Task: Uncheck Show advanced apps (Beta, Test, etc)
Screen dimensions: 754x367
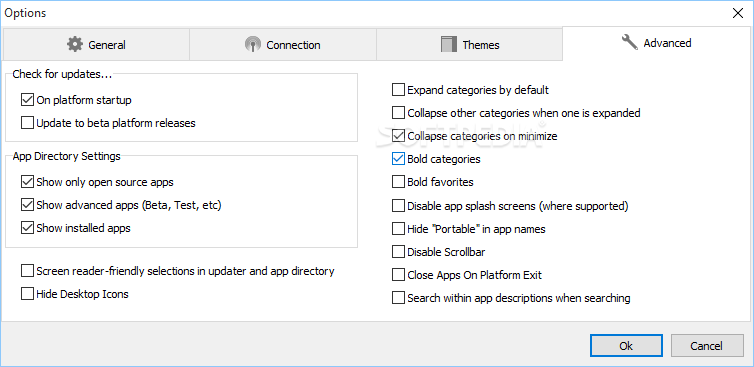Action: coord(27,205)
